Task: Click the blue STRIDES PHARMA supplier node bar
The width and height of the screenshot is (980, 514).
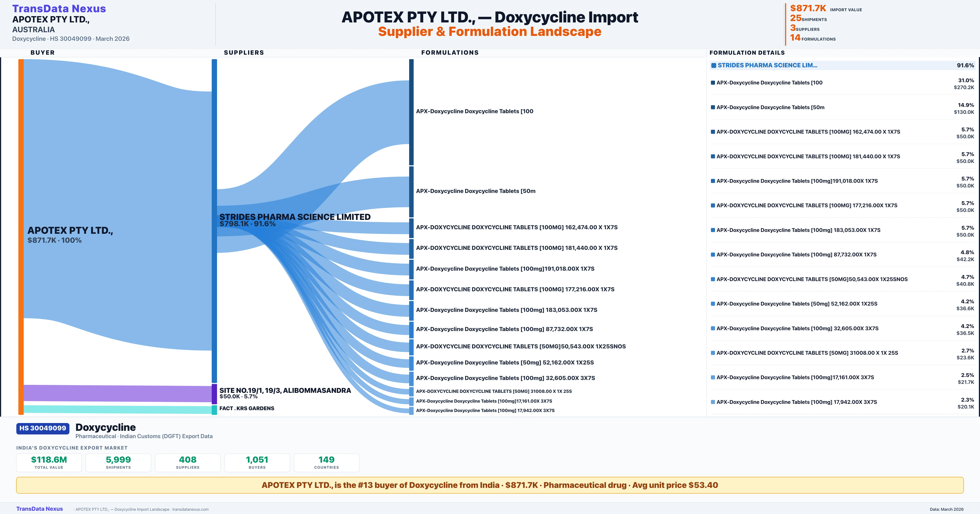Action: pos(214,220)
